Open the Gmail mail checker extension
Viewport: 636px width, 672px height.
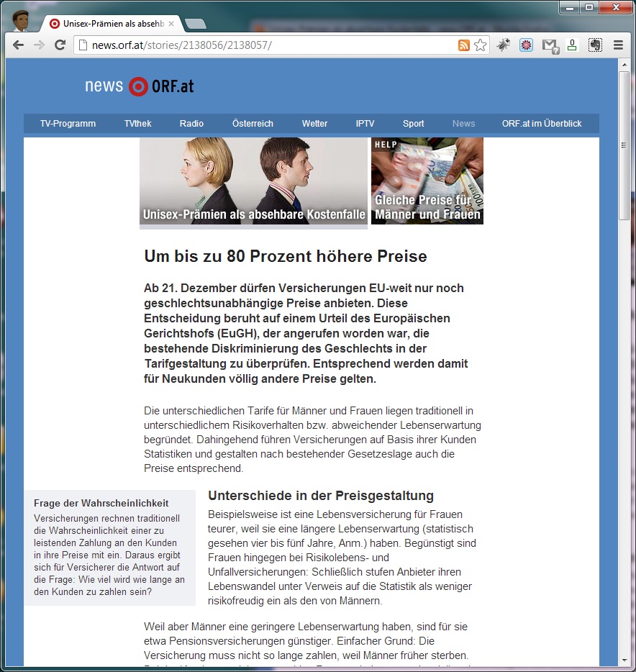point(550,46)
